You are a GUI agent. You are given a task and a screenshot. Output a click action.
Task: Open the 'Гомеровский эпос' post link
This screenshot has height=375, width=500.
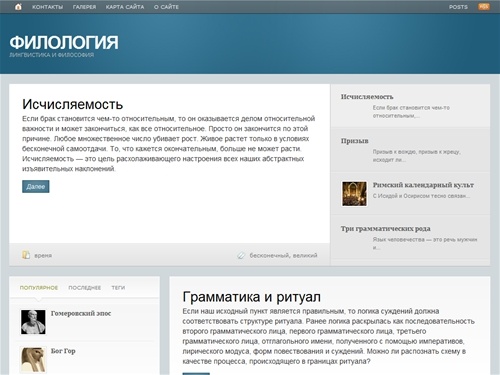(x=81, y=313)
